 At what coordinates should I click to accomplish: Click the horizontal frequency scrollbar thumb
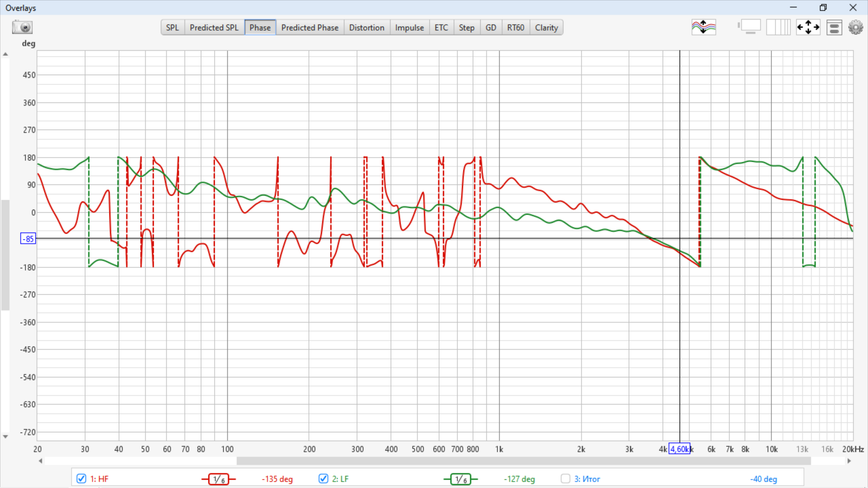(x=524, y=461)
